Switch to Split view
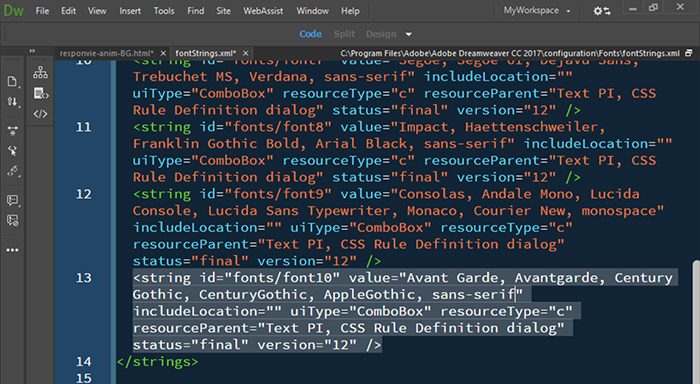Image resolution: width=700 pixels, height=384 pixels. tap(344, 34)
